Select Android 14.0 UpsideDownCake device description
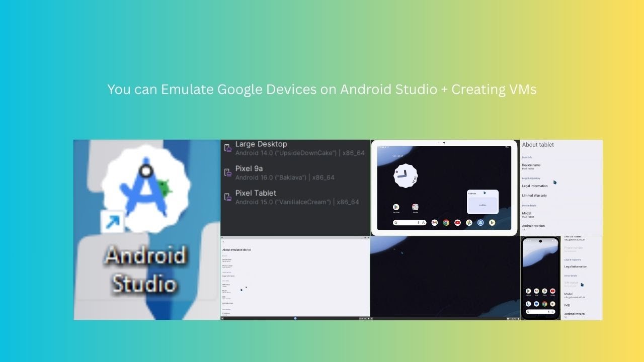 (300, 153)
